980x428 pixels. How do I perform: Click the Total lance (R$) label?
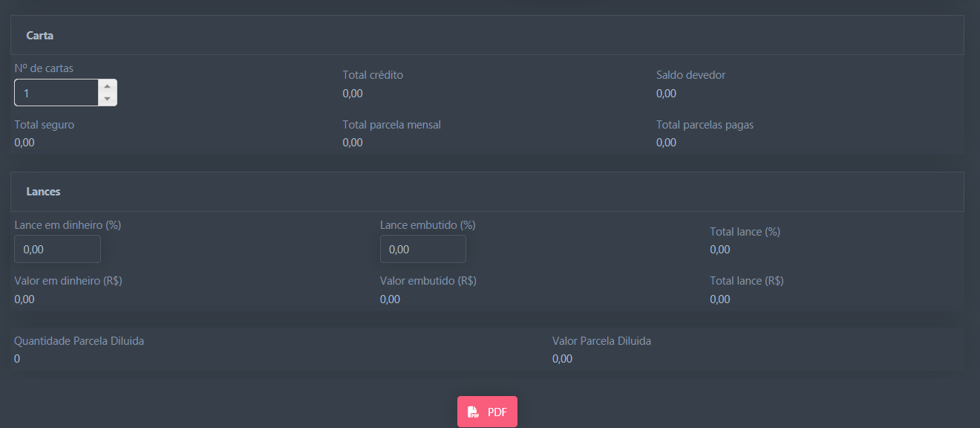pos(746,281)
